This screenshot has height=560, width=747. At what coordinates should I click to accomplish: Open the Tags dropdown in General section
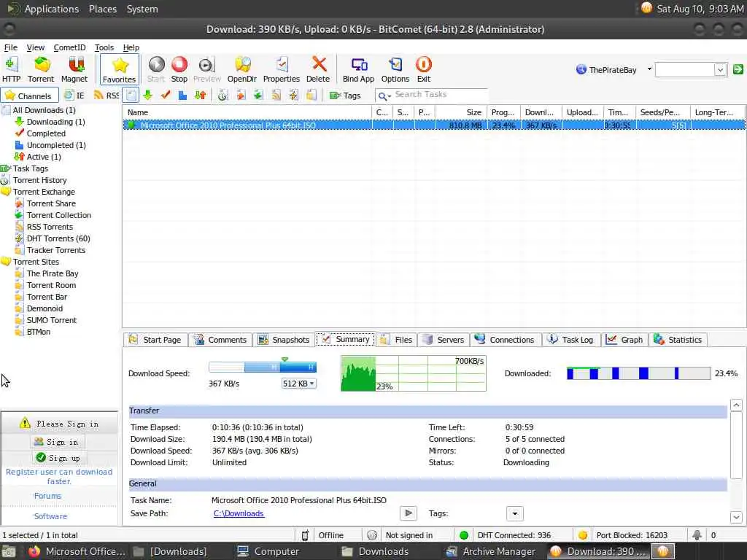tap(514, 514)
